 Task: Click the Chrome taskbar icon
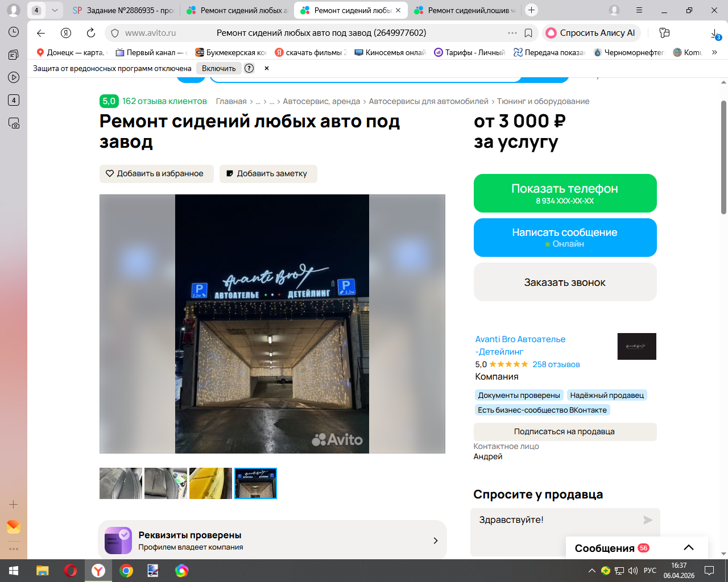point(126,571)
